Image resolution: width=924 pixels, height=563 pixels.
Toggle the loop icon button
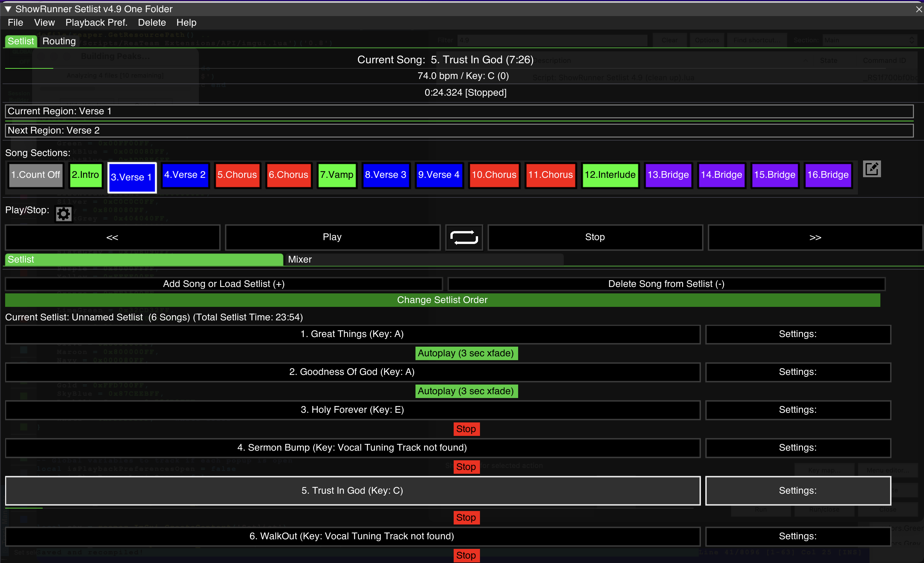click(464, 237)
